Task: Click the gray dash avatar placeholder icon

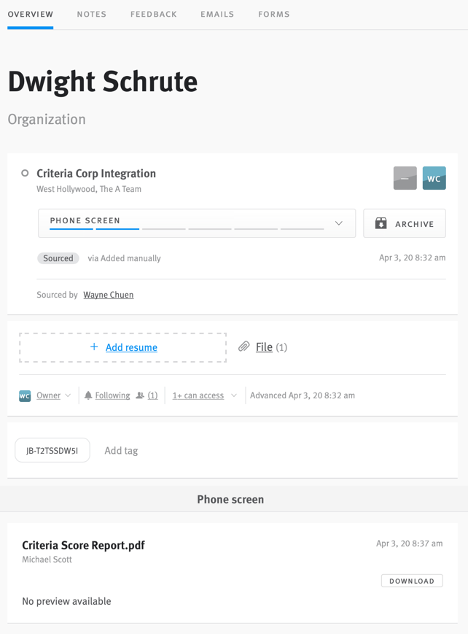Action: (x=405, y=178)
